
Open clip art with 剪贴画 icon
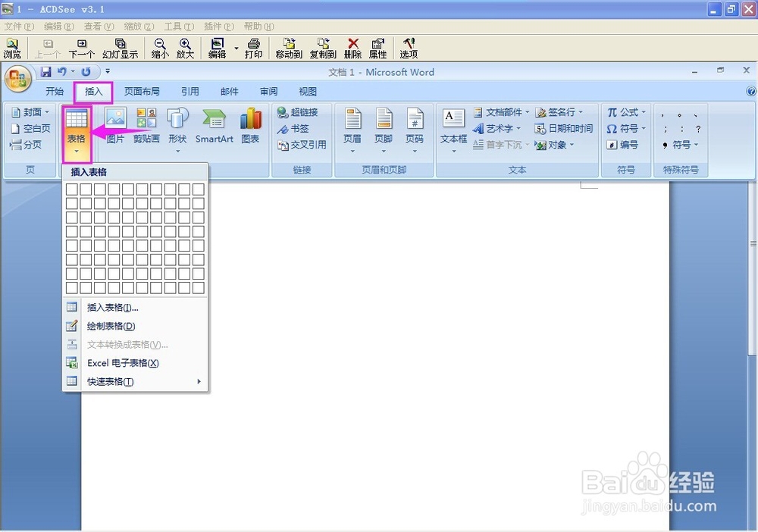click(146, 126)
